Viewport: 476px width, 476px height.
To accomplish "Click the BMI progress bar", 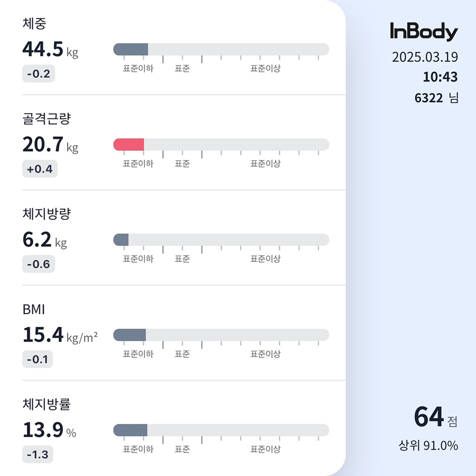I will coord(221,335).
